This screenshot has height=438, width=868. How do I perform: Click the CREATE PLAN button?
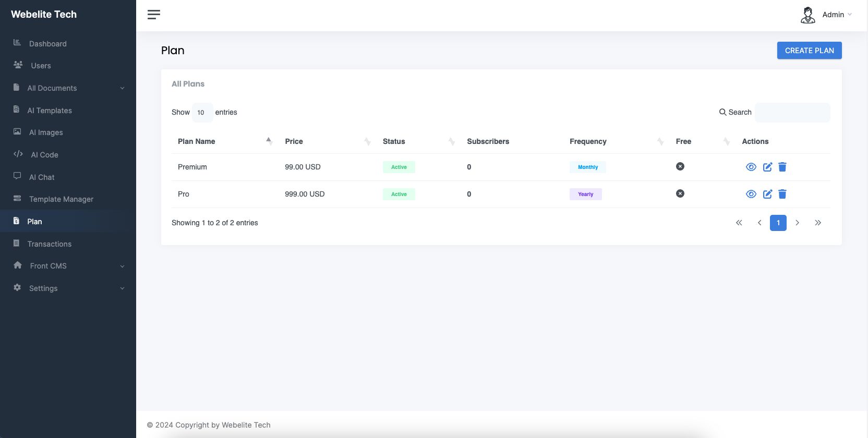click(x=809, y=51)
